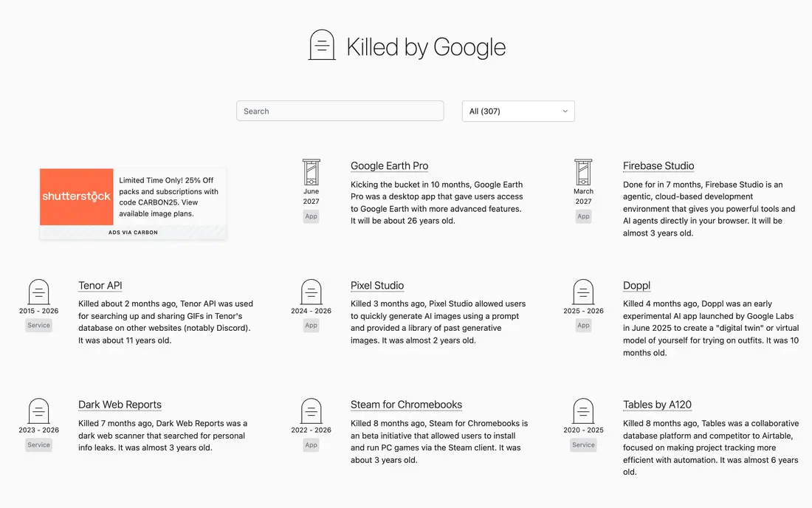
Task: Click the Ads via Carbon label
Action: coord(133,233)
